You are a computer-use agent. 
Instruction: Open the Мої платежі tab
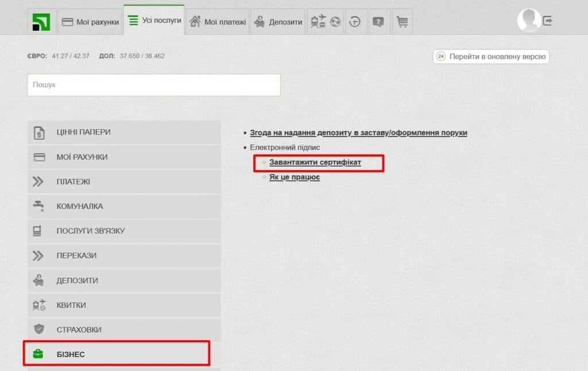[x=217, y=22]
